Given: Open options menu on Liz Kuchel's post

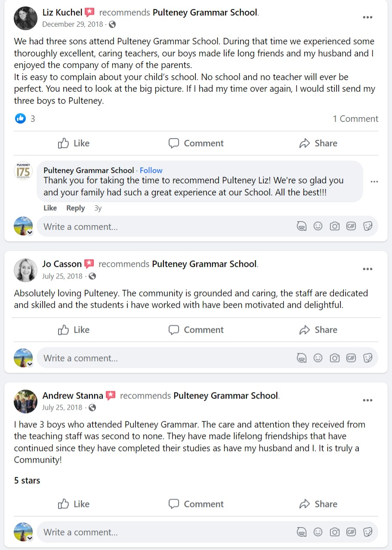Looking at the screenshot, I should [367, 18].
